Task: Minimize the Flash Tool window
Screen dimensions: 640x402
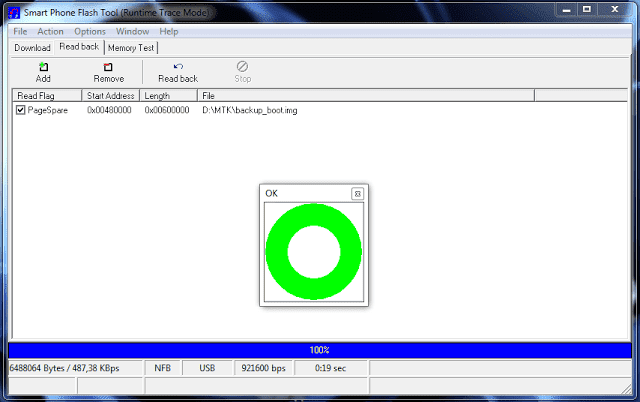Action: (567, 10)
